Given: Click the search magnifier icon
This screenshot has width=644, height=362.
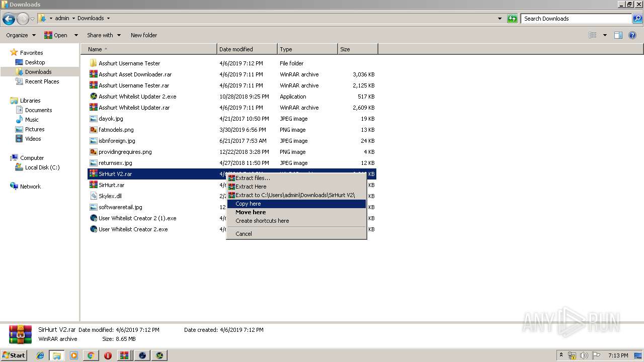Looking at the screenshot, I should tap(637, 19).
